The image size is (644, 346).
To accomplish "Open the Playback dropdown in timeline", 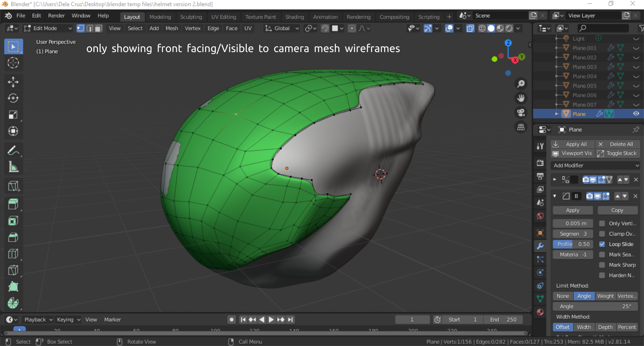I will 38,319.
